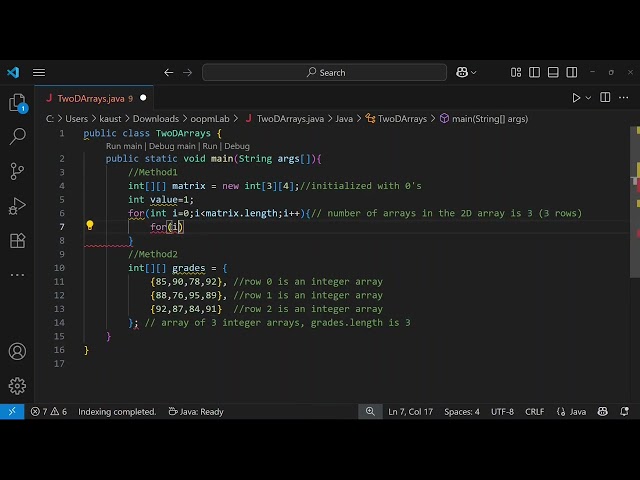Viewport: 640px width, 480px height.
Task: Open Customize Layout icon
Action: click(516, 73)
